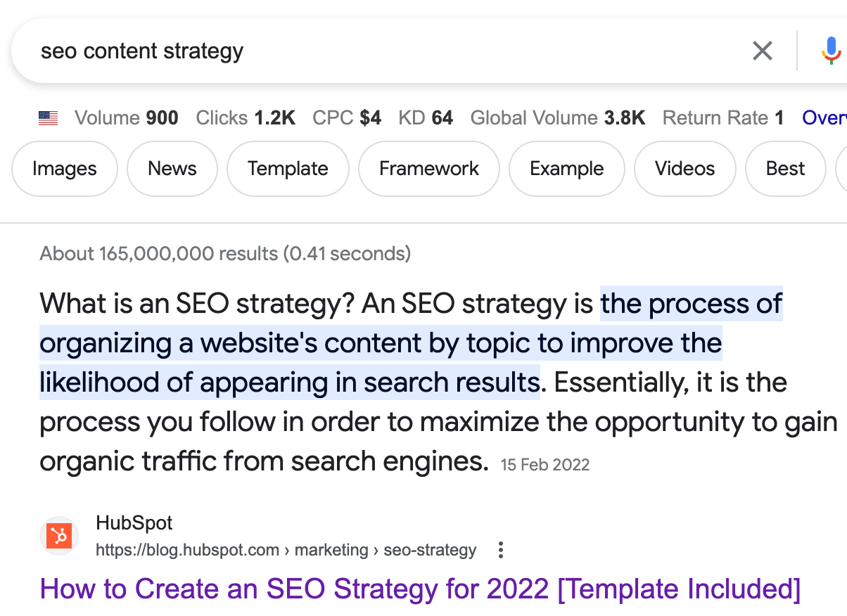847x616 pixels.
Task: Click the "Best" suggestion chip
Action: (x=785, y=169)
